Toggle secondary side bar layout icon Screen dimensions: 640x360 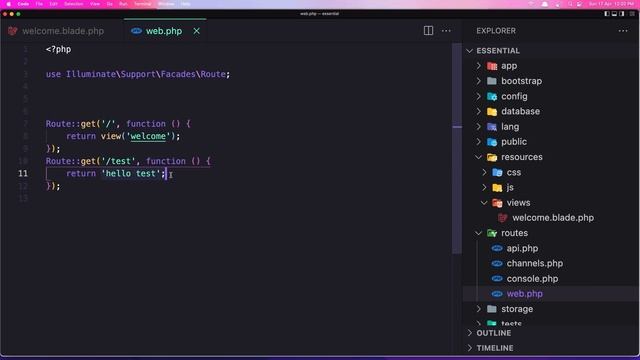pyautogui.click(x=622, y=13)
